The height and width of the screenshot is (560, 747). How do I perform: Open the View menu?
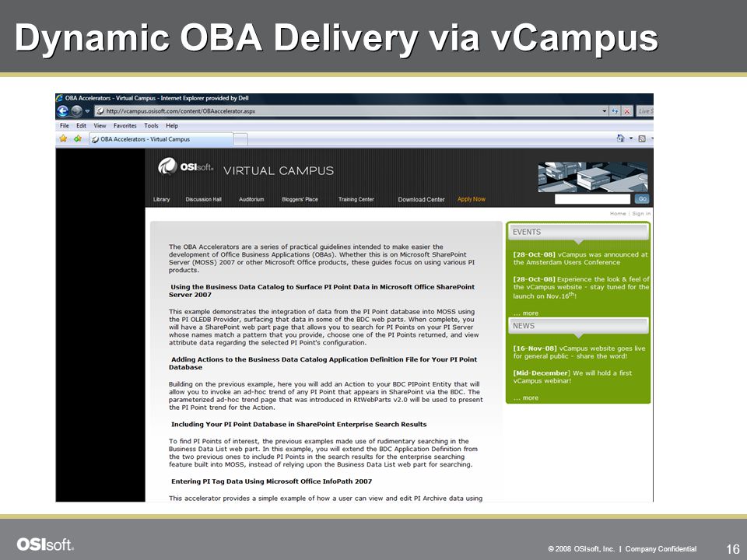(x=100, y=126)
